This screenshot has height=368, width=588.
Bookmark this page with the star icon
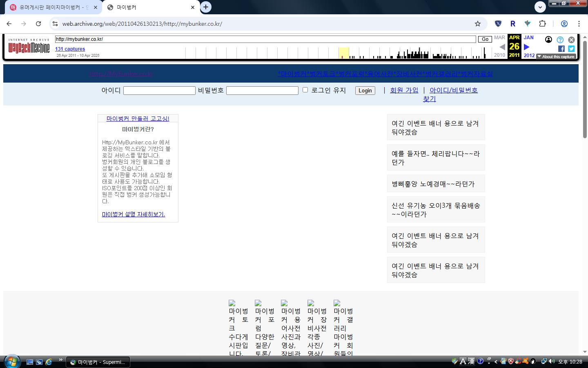coord(477,24)
